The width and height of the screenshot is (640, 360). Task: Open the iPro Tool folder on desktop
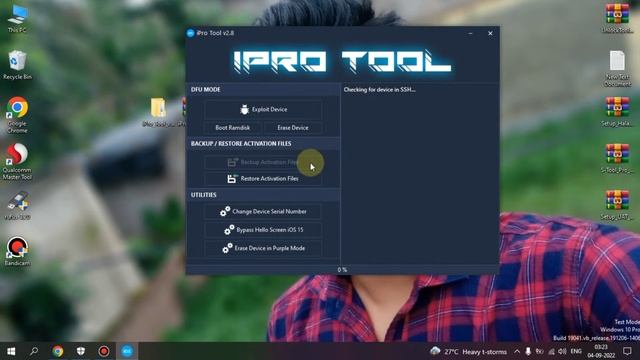pyautogui.click(x=158, y=112)
